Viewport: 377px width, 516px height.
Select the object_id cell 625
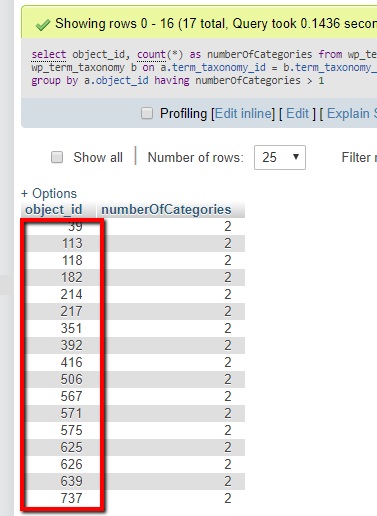[x=72, y=447]
